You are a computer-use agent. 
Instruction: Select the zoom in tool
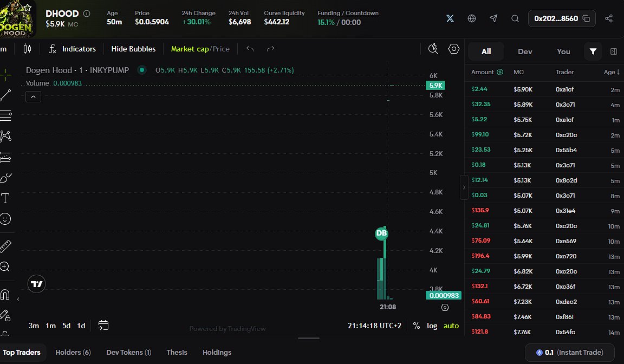click(5, 266)
